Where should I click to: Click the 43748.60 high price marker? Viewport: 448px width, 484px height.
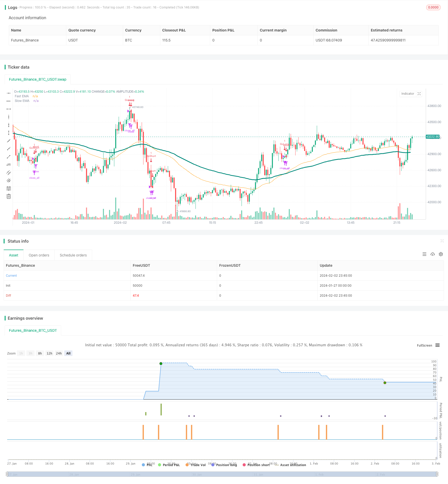pos(137,107)
